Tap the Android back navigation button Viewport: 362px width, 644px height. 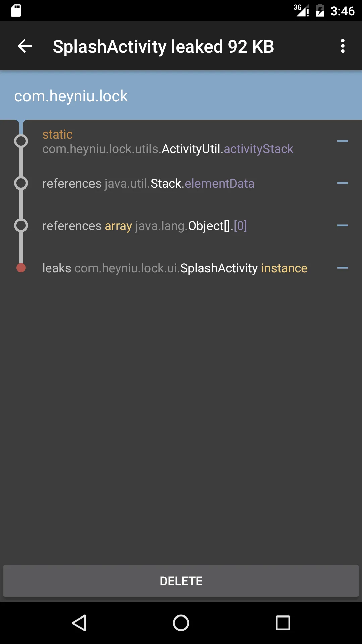pos(80,623)
